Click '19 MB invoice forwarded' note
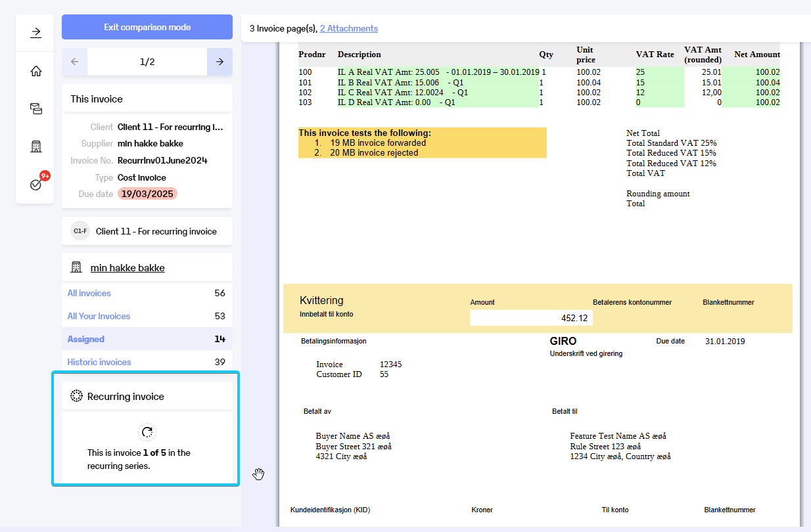811x532 pixels. (x=378, y=143)
